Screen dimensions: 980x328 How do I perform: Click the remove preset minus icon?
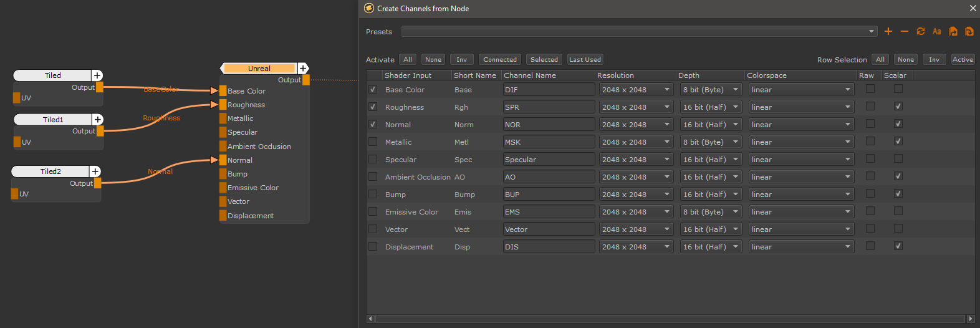pyautogui.click(x=905, y=31)
